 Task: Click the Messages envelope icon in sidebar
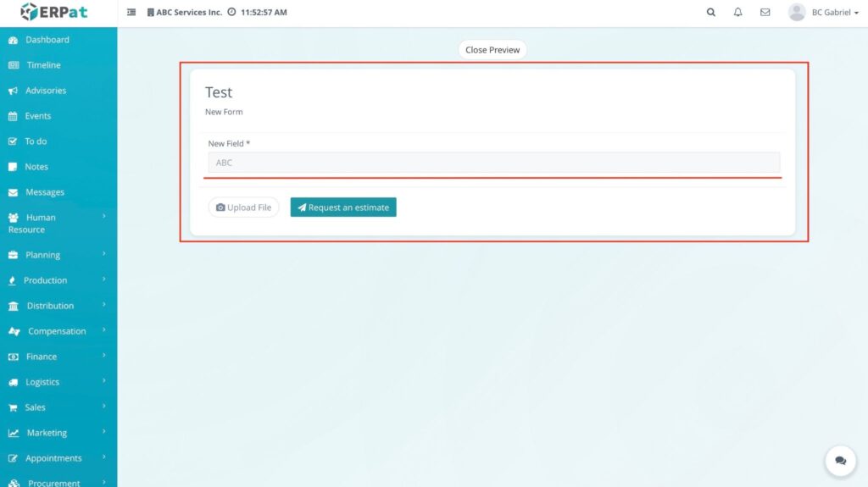14,192
